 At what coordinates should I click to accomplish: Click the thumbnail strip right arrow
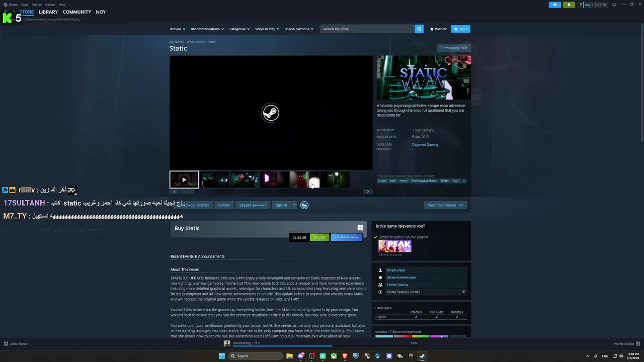(x=368, y=192)
